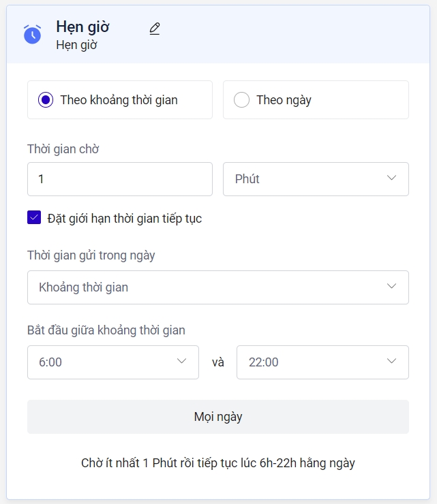
Task: Expand the 6:00 start time dropdown
Action: coord(113,362)
